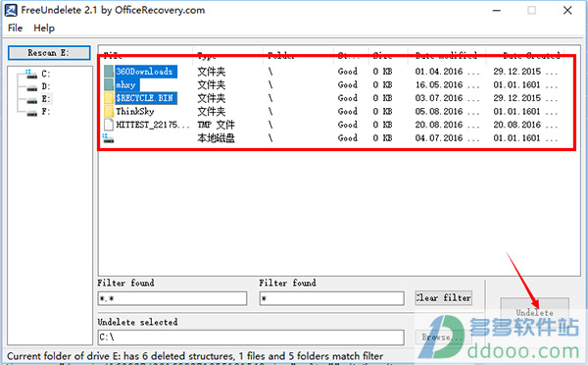The height and width of the screenshot is (365, 588).
Task: Click the Undelete button
Action: click(x=534, y=312)
